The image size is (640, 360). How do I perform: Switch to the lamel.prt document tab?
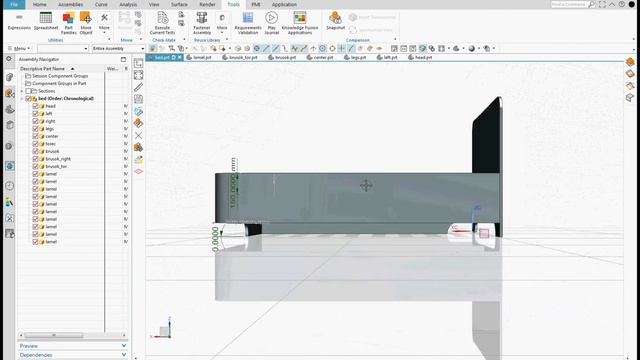(199, 58)
